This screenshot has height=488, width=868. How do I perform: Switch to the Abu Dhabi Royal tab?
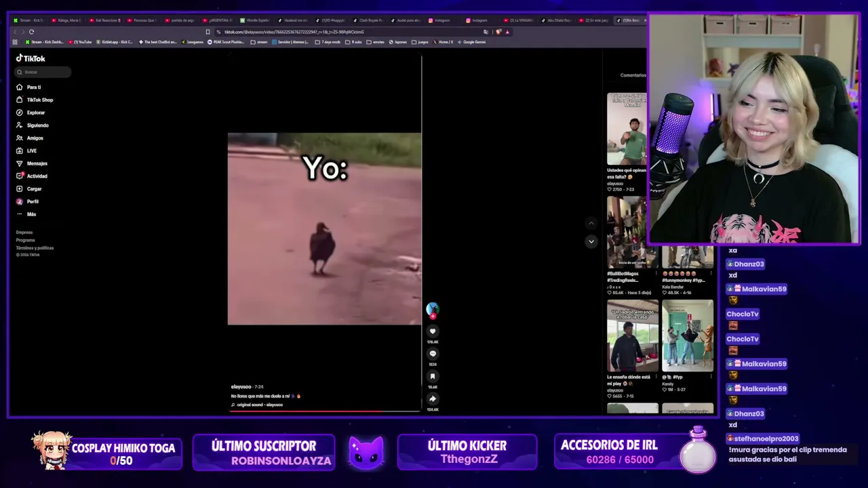[555, 20]
